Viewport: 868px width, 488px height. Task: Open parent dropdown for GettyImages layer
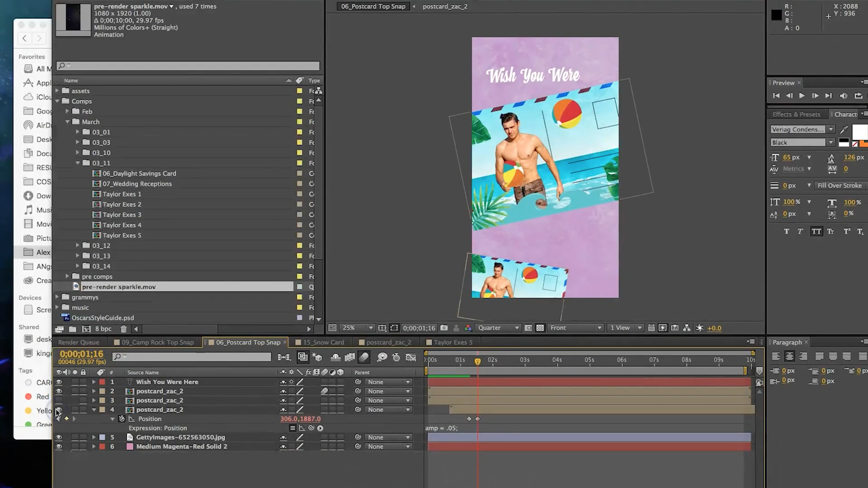pyautogui.click(x=388, y=437)
